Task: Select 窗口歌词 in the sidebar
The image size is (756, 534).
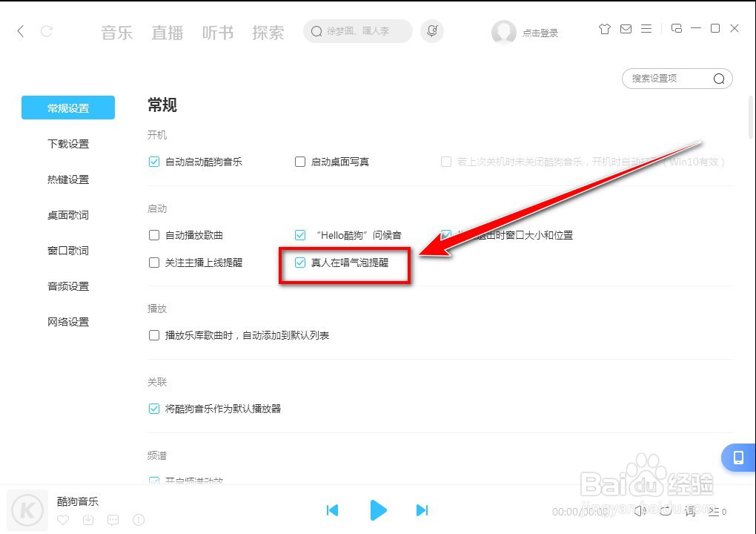Action: tap(68, 251)
